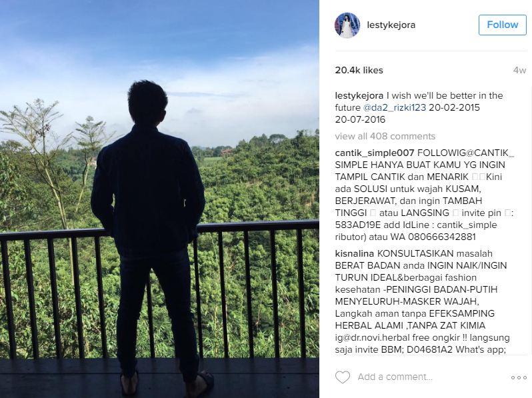Screen dimensions: 532x398
Task: Click the caption dates 20-02-2015 text
Action: 454,107
